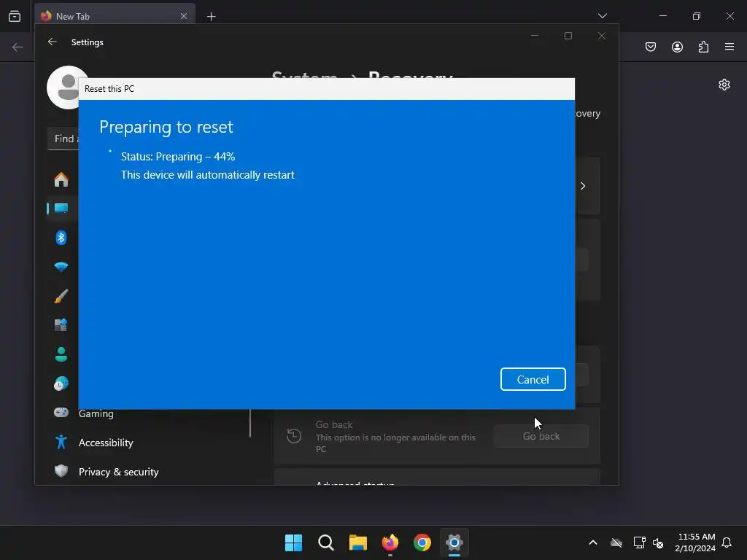Open the Save to Pocket icon in Firefox
Screen dimensions: 747x560
pyautogui.click(x=650, y=47)
